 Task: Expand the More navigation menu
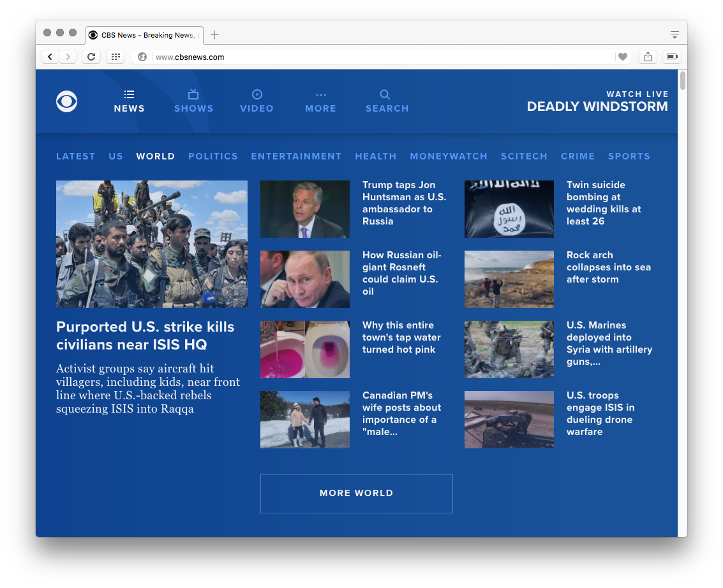pos(320,101)
